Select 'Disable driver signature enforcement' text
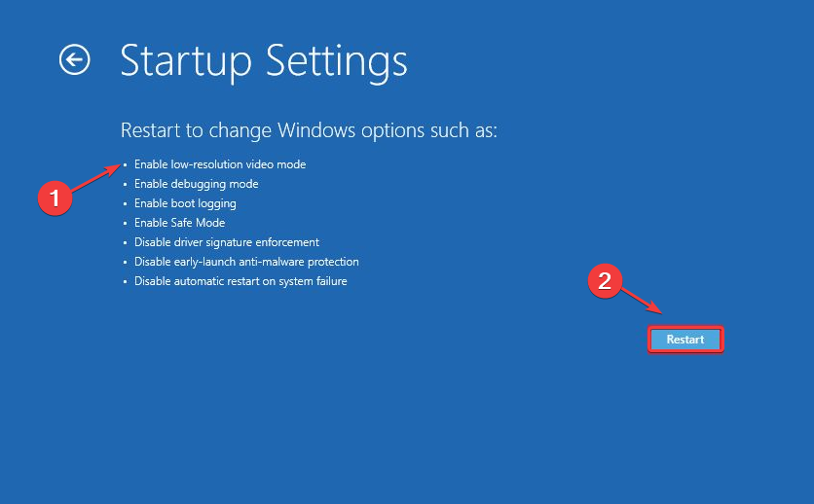The image size is (814, 504). [227, 242]
